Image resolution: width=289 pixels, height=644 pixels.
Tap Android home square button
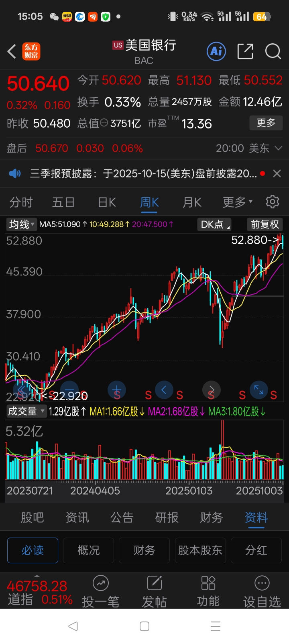[144, 626]
